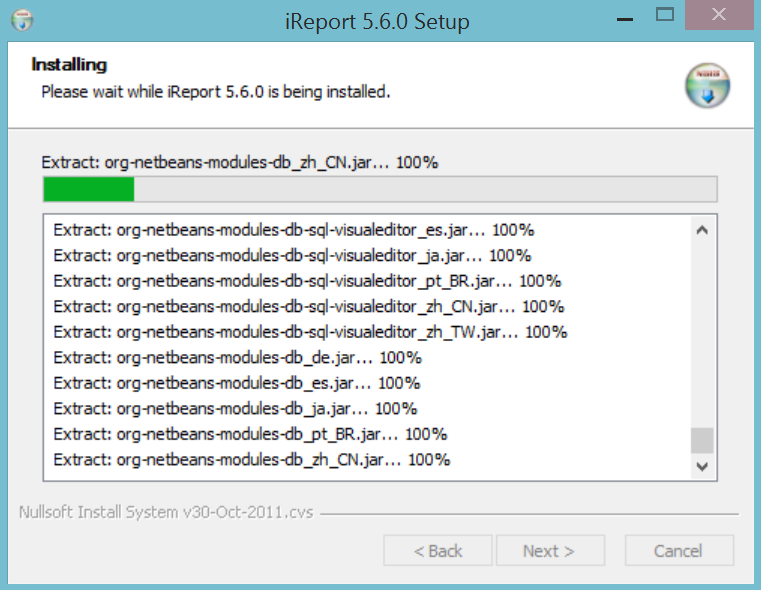The height and width of the screenshot is (590, 761).
Task: Select log row visualeditor_ja.jar
Action: click(292, 256)
